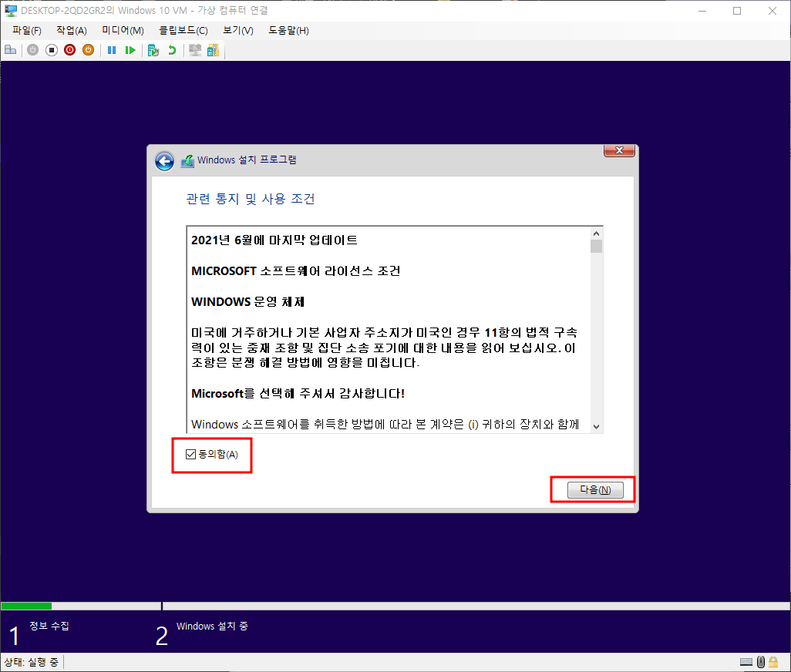Minimize the VM connection window

[702, 11]
